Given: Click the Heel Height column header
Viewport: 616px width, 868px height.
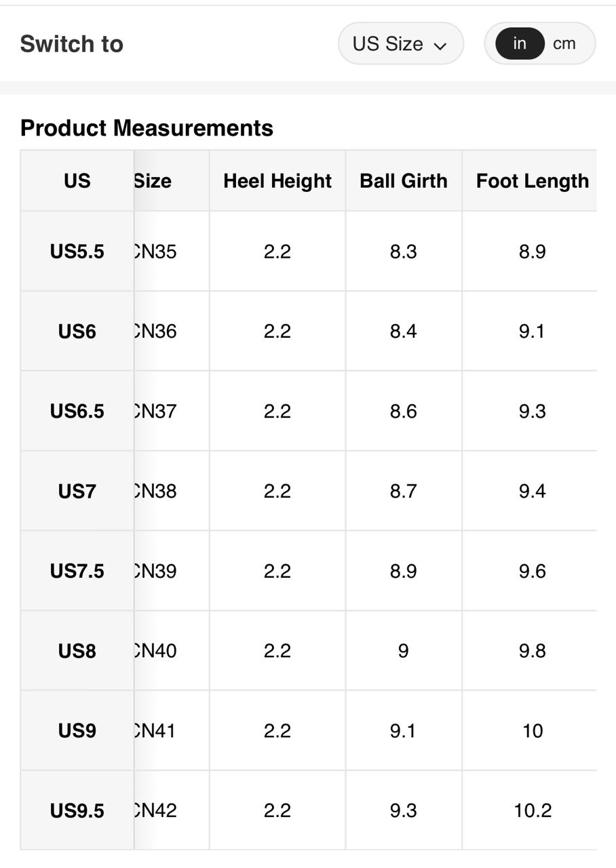Looking at the screenshot, I should [x=277, y=181].
